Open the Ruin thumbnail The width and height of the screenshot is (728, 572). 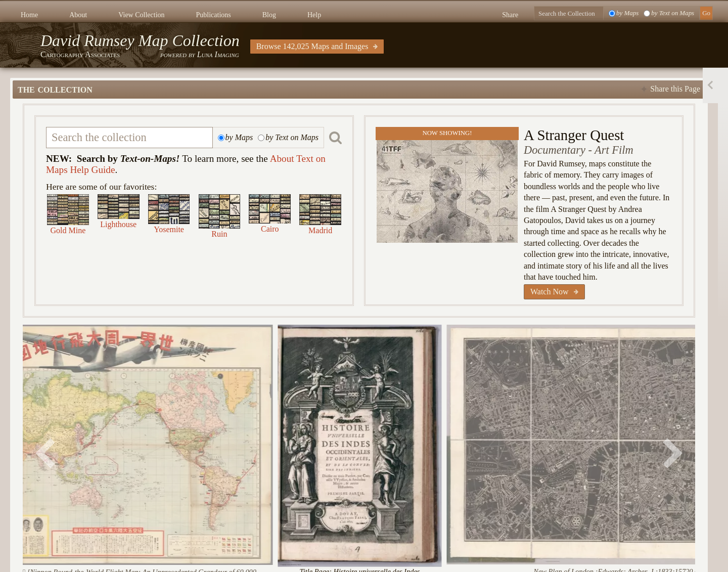219,211
